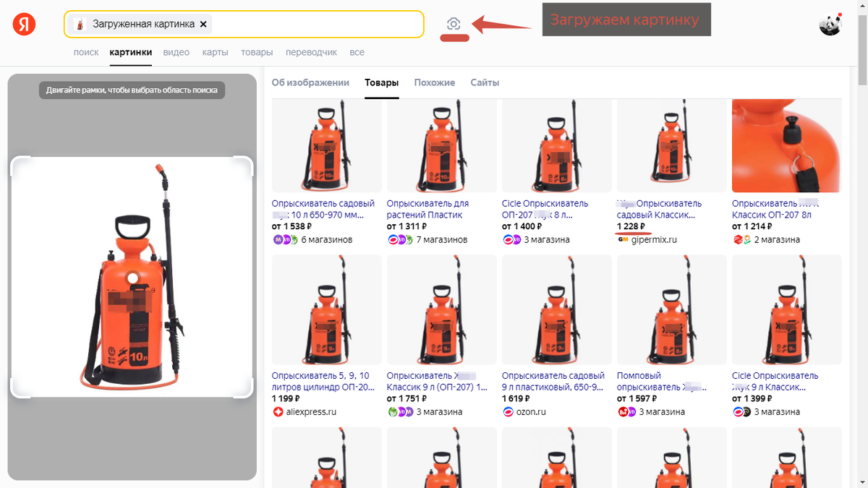The height and width of the screenshot is (488, 868).
Task: Open close-up sprayer thumbnail priced от 1 214 ₽
Action: pyautogui.click(x=786, y=147)
